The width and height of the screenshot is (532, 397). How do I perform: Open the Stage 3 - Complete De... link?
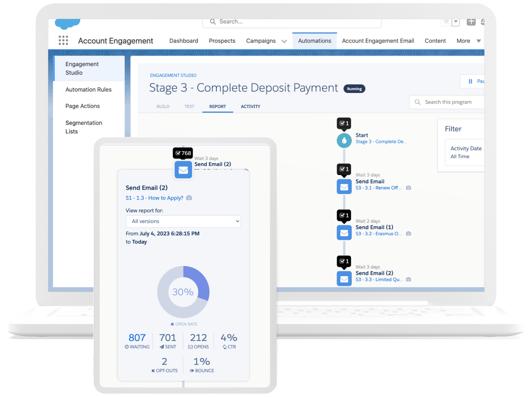(381, 141)
